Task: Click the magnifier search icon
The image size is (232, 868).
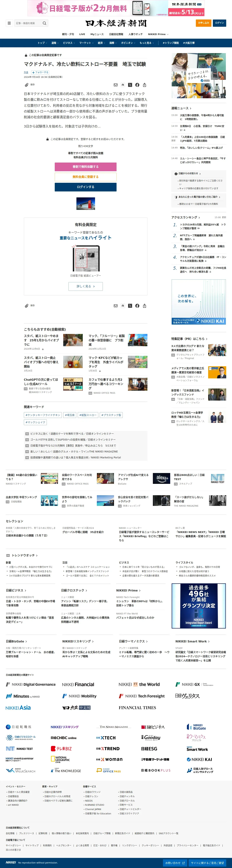Action: pos(44,23)
